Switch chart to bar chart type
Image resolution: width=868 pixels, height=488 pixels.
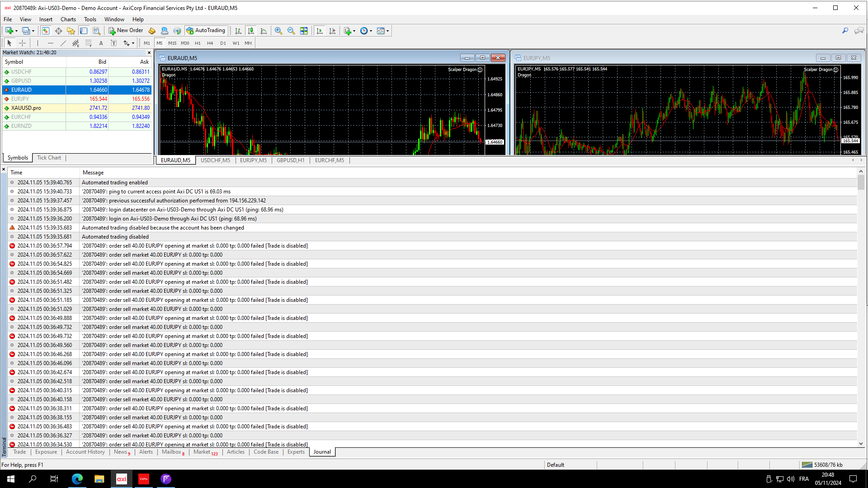[x=238, y=31]
